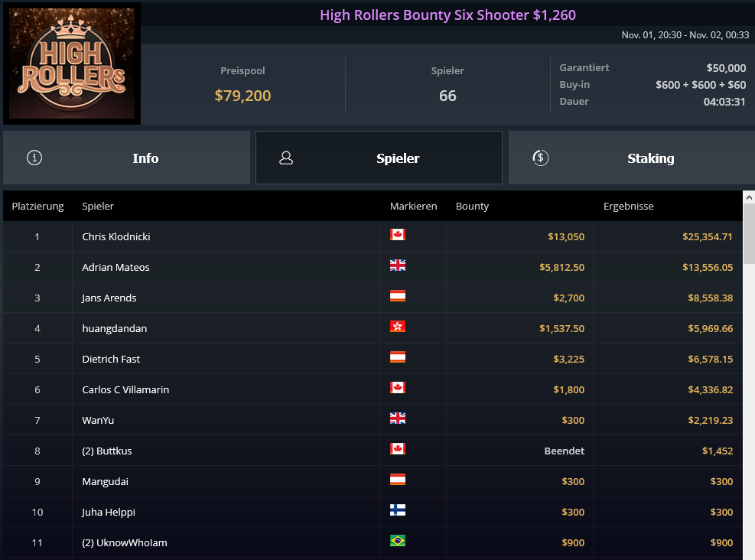The height and width of the screenshot is (560, 755).
Task: Select player Mangudai
Action: pyautogui.click(x=105, y=481)
